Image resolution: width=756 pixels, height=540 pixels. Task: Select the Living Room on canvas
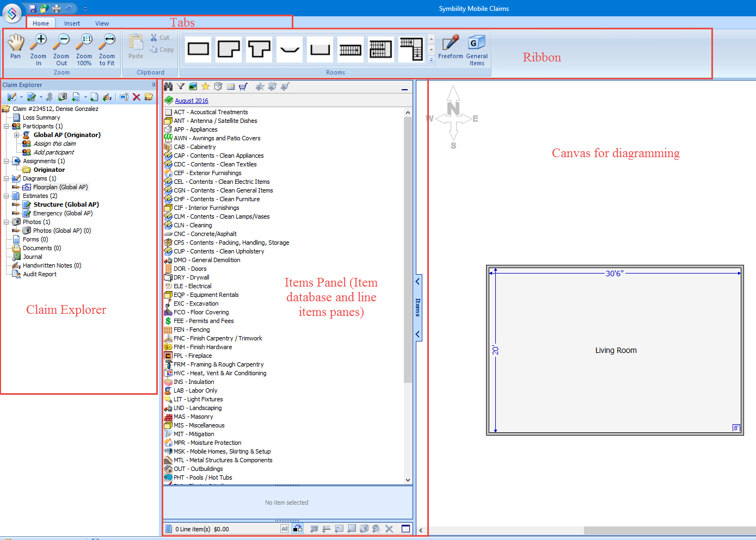pyautogui.click(x=616, y=350)
